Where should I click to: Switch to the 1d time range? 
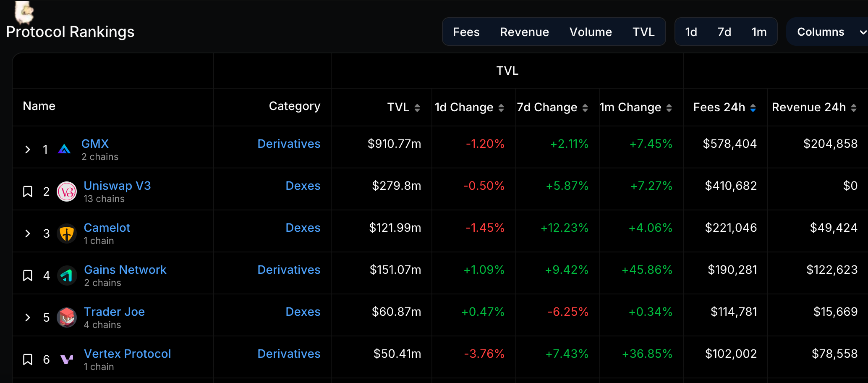click(x=691, y=32)
